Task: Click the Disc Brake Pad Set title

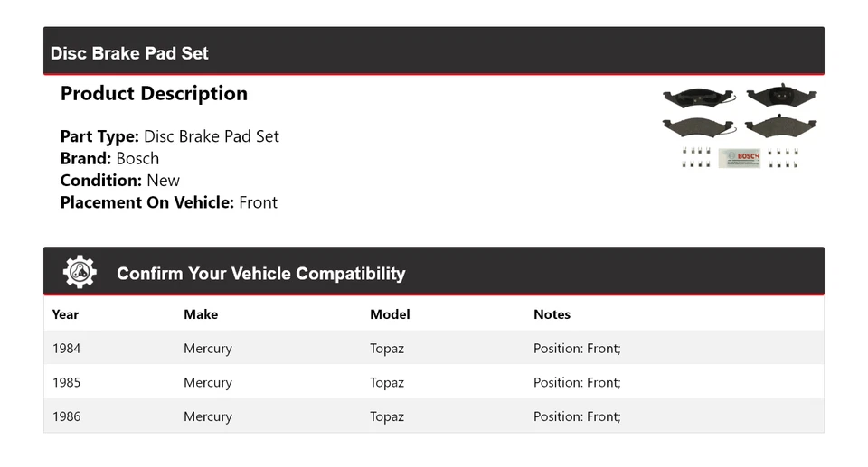Action: click(129, 53)
